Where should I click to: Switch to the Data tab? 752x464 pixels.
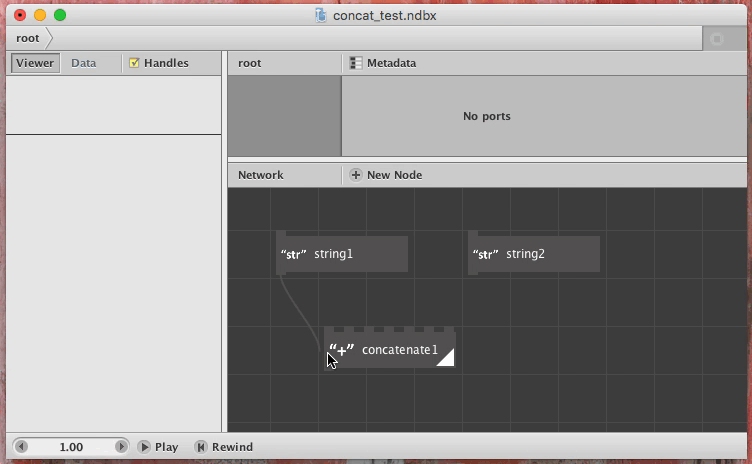[83, 63]
